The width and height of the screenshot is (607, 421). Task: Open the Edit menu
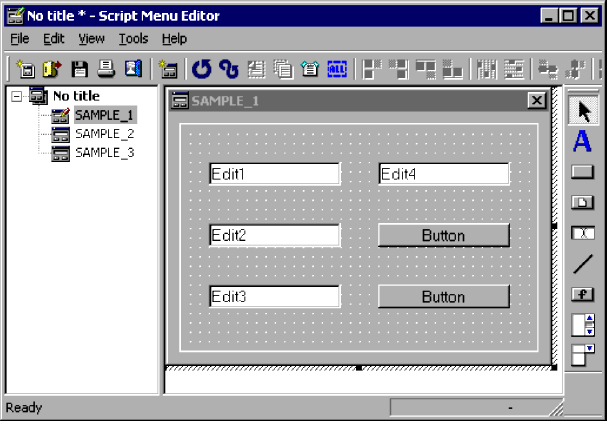click(53, 39)
